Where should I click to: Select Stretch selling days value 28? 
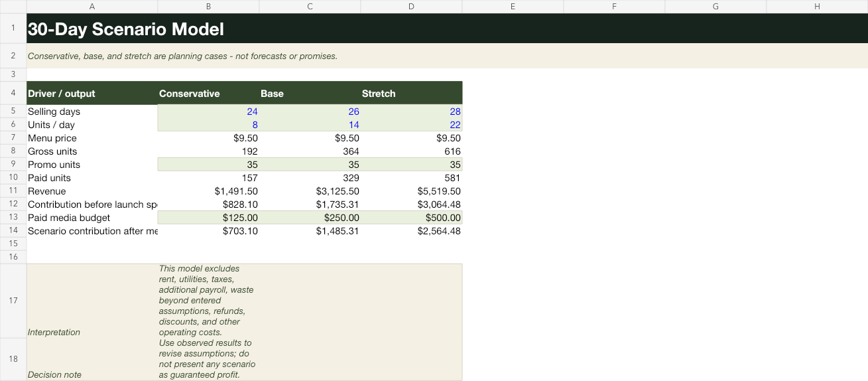(x=411, y=112)
